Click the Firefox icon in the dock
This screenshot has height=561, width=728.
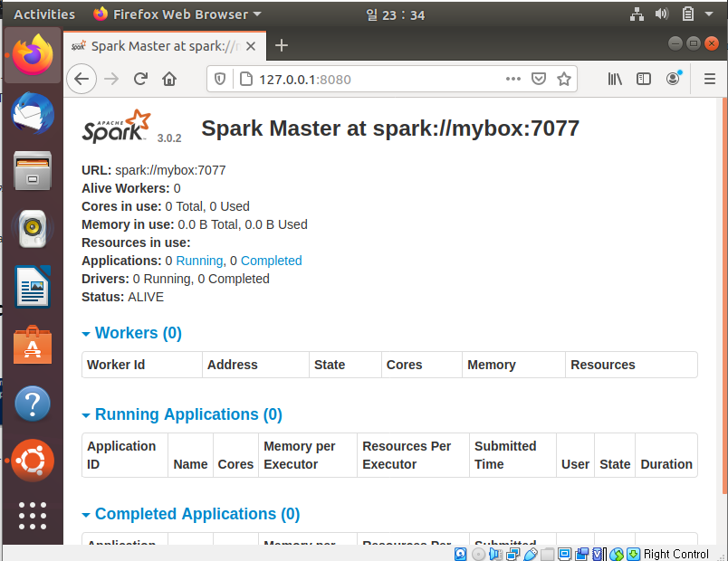tap(33, 55)
